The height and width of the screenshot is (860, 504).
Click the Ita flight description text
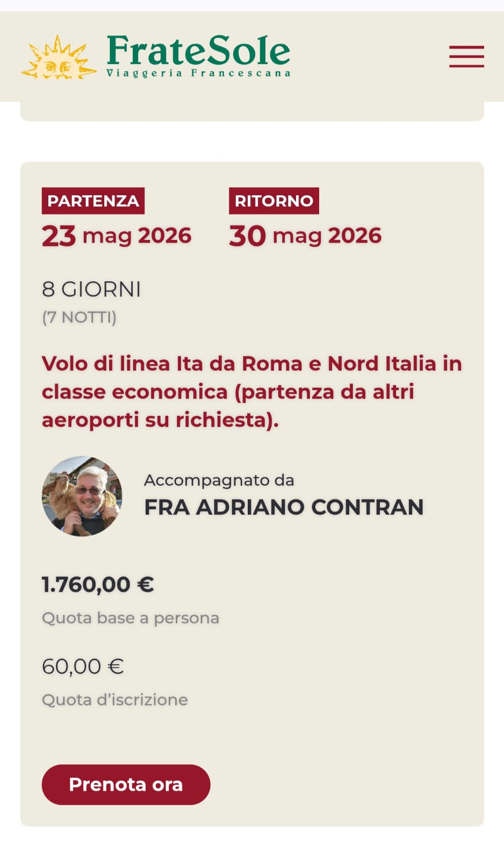pos(251,392)
